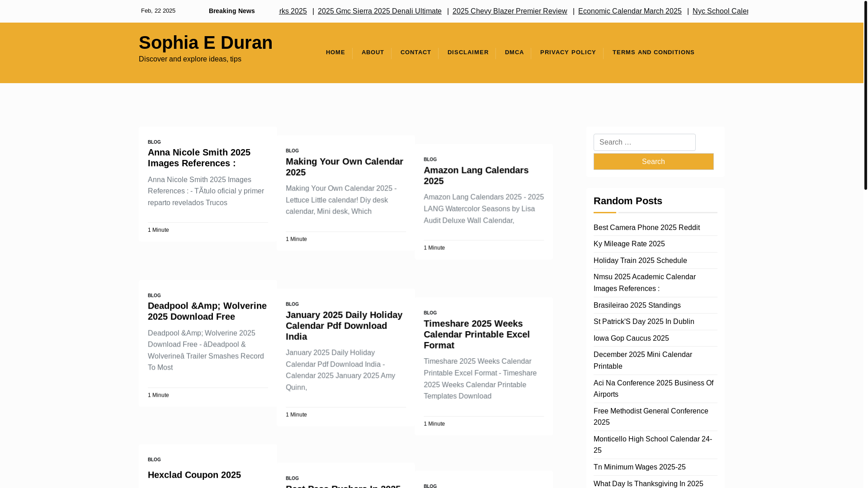Open Monticello High School Calendar 24-25 link

[652, 445]
